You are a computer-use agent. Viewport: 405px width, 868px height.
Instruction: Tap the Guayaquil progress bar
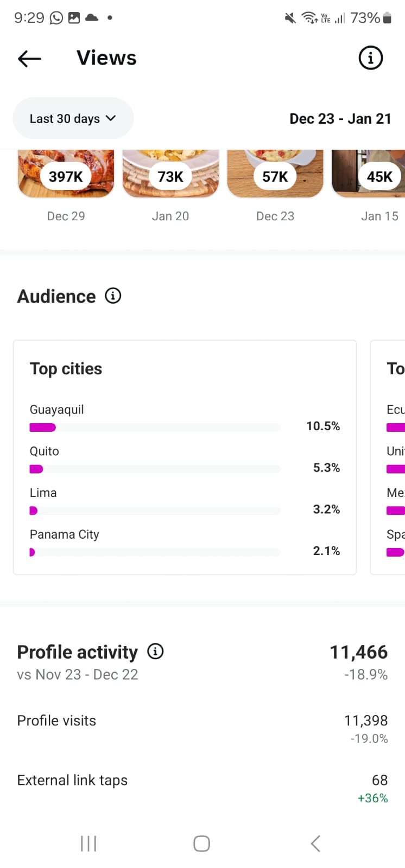(155, 427)
